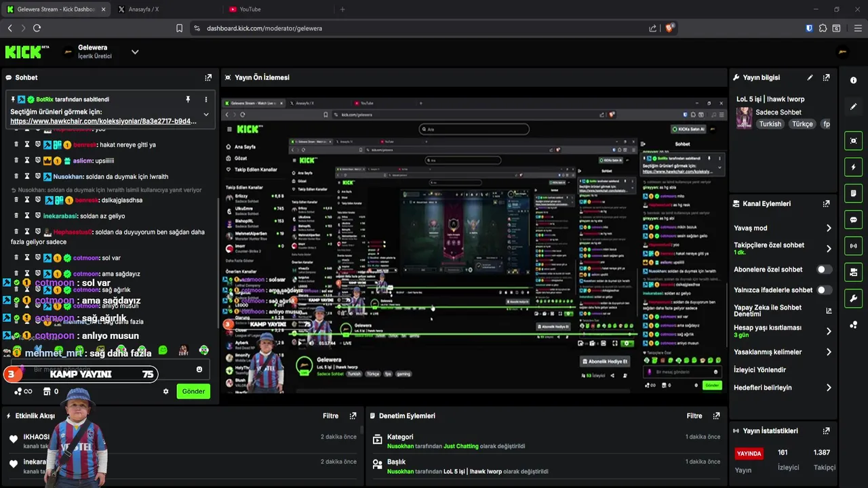This screenshot has width=868, height=488.
Task: Click the stream category thumbnail in Yayın bilgisi
Action: (x=744, y=118)
